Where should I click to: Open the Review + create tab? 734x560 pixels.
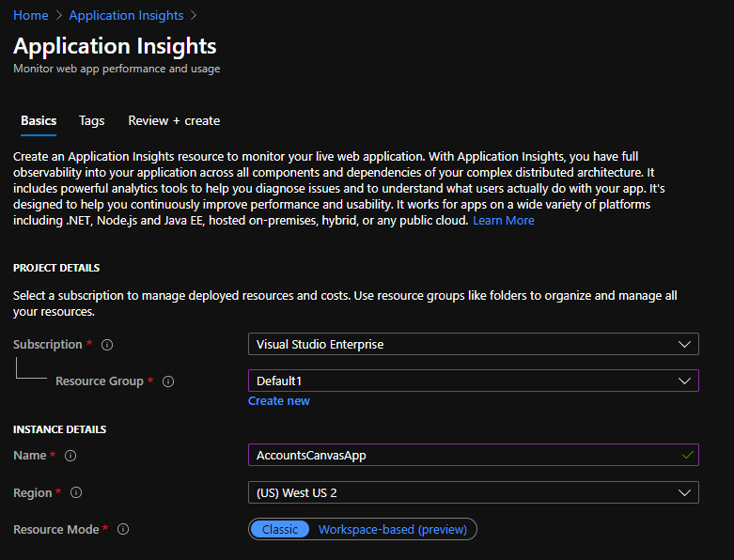tap(174, 120)
